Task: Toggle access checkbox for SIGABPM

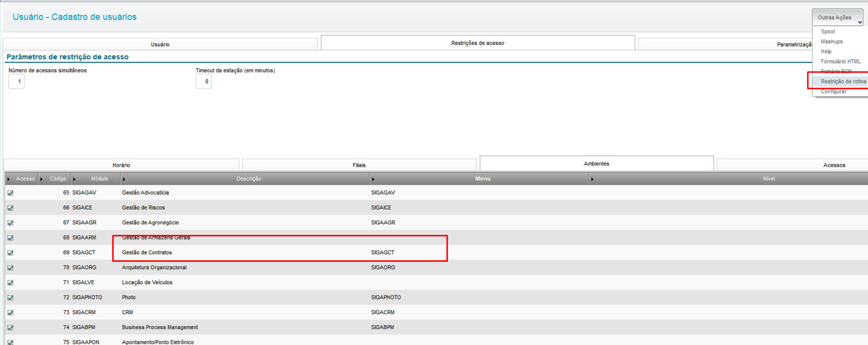Action: click(10, 327)
